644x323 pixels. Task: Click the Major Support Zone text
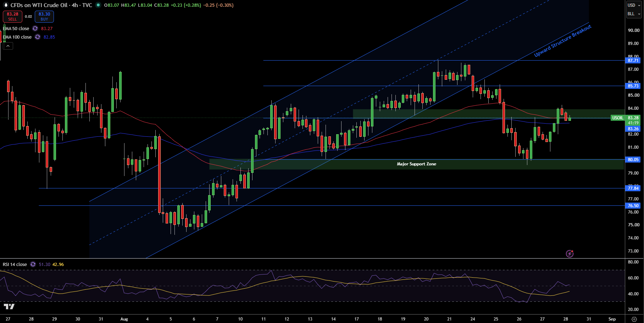417,164
